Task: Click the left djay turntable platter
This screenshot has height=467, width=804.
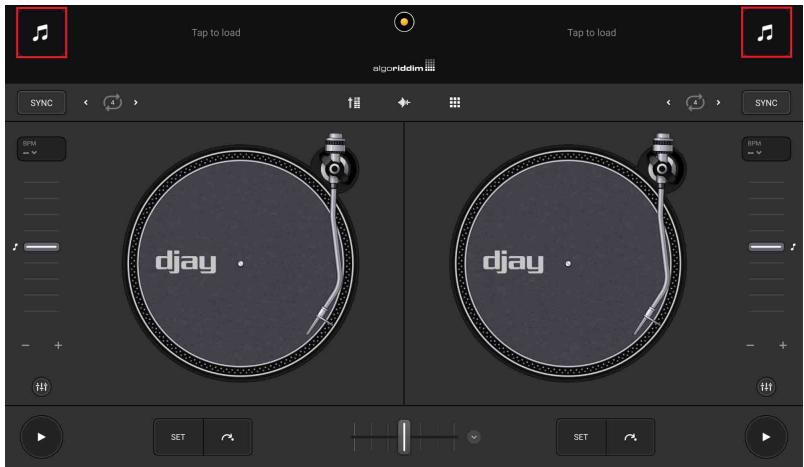Action: [x=240, y=263]
